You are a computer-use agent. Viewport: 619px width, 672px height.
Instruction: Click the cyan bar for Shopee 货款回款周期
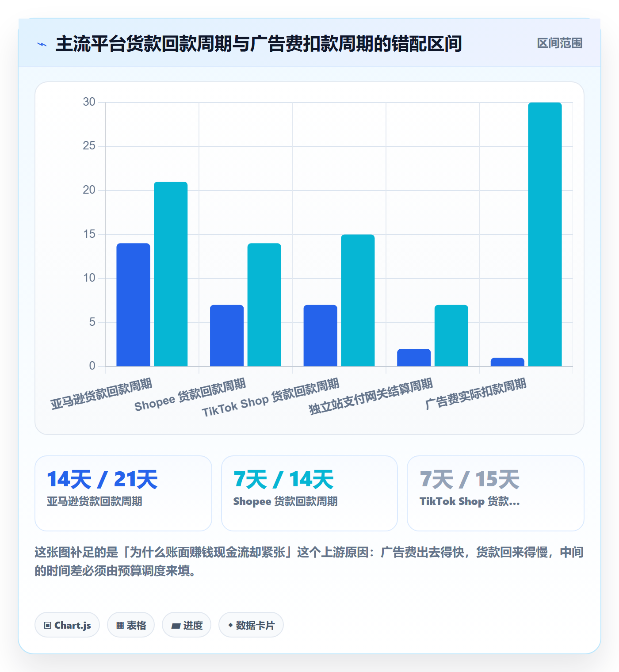pos(264,305)
